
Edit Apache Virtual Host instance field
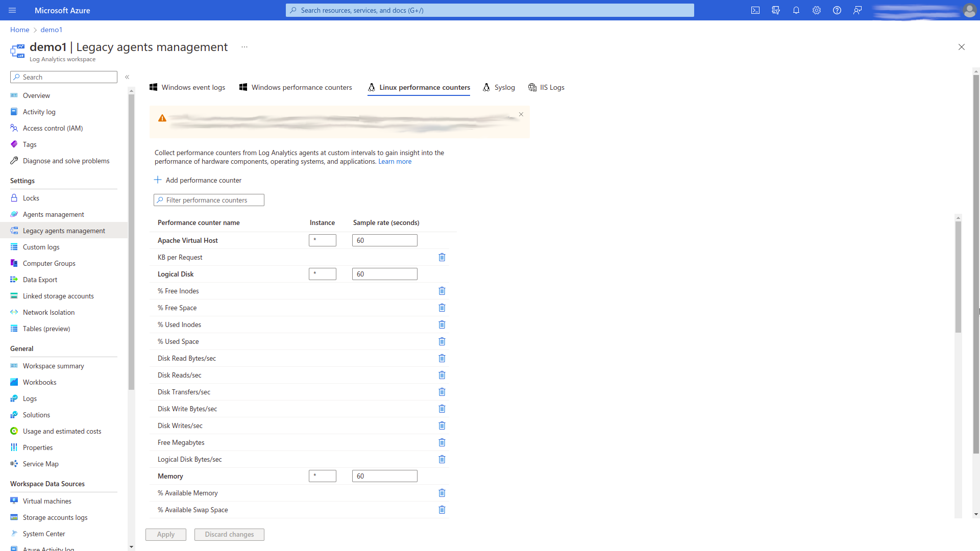[x=323, y=240]
